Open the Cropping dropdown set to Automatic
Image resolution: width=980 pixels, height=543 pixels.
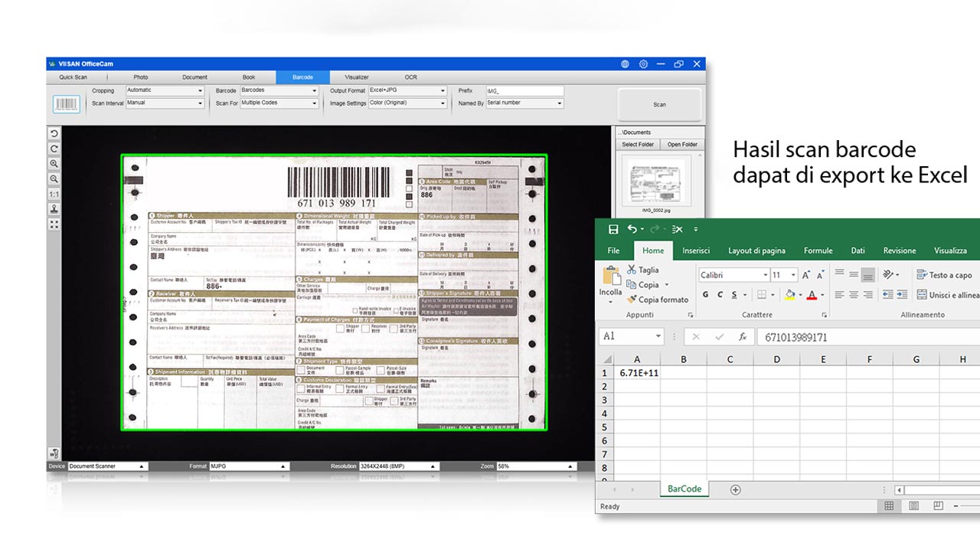(x=165, y=90)
